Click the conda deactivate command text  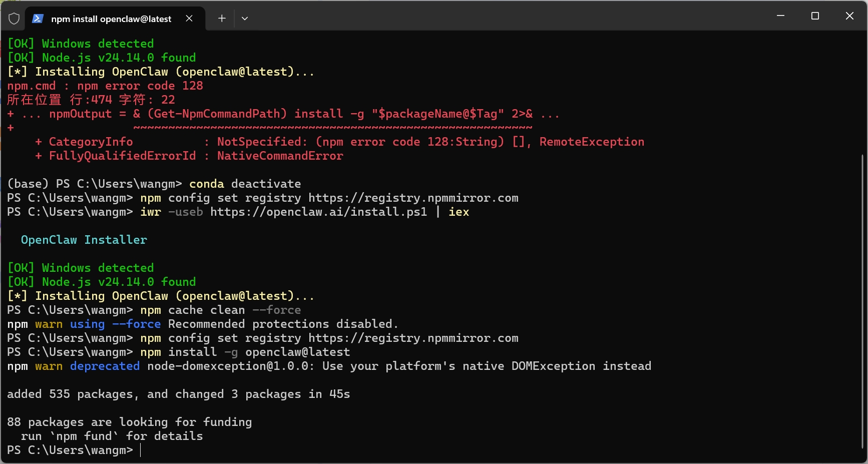click(x=245, y=184)
